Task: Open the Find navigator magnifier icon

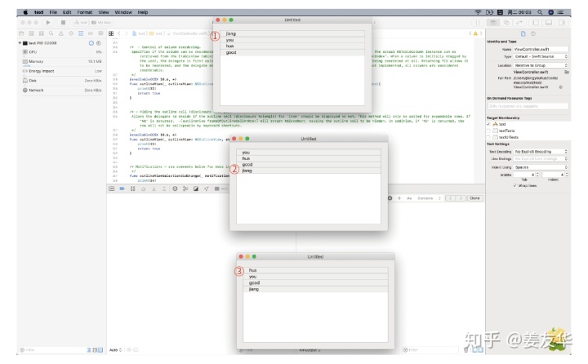Action: coord(51,33)
